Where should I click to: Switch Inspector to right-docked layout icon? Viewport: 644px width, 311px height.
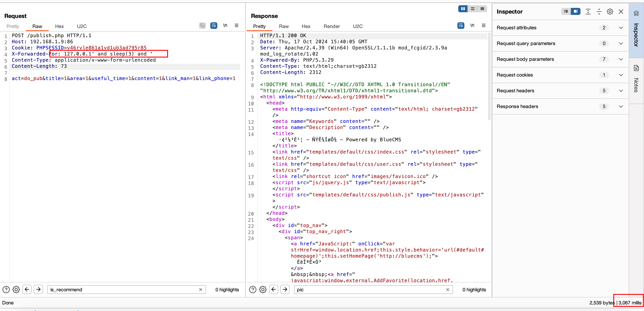pyautogui.click(x=575, y=11)
